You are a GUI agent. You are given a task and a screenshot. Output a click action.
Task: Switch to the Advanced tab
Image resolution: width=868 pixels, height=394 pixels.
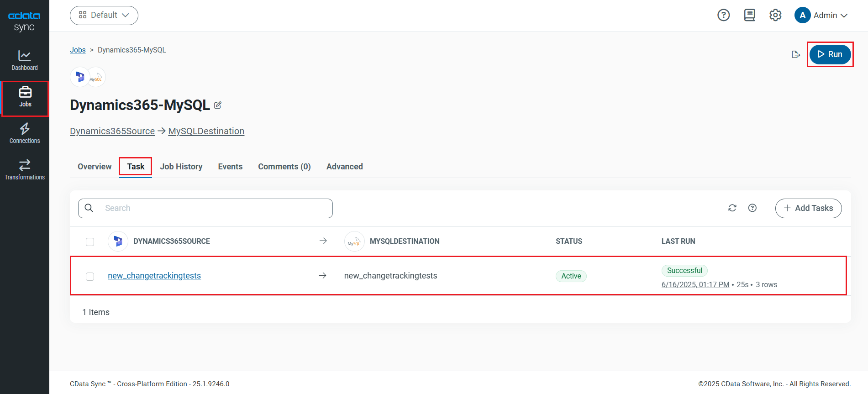click(x=344, y=167)
